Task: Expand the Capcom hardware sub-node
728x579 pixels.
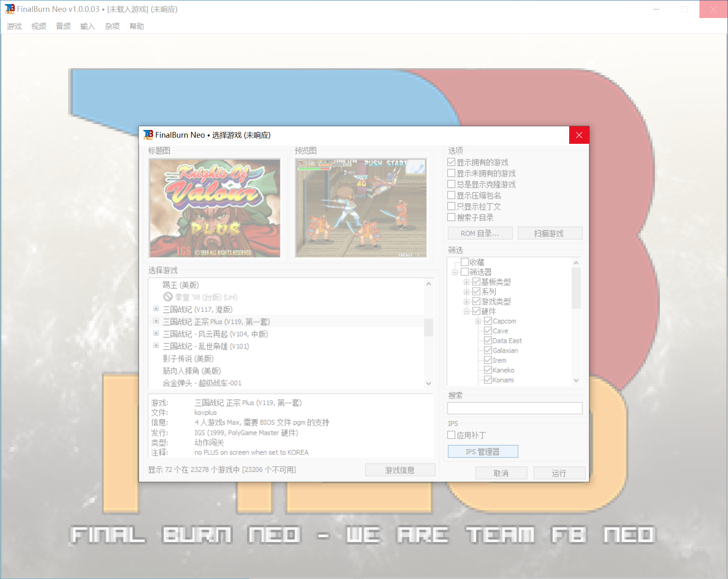Action: 478,321
